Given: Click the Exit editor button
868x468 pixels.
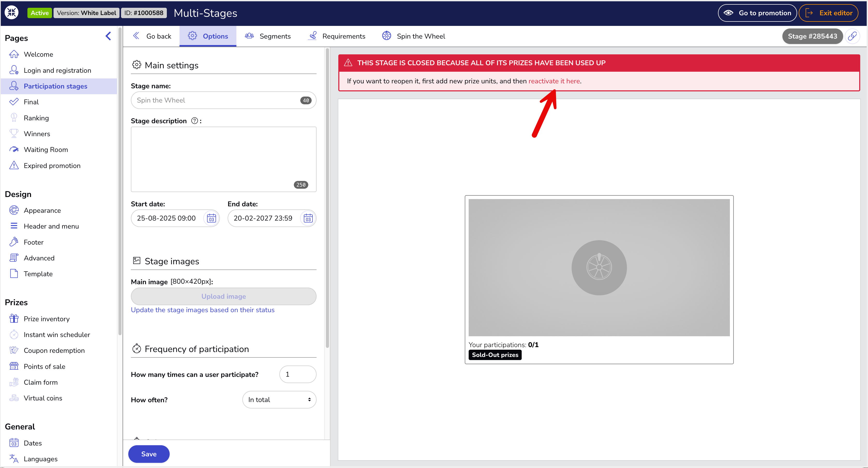Looking at the screenshot, I should (829, 13).
